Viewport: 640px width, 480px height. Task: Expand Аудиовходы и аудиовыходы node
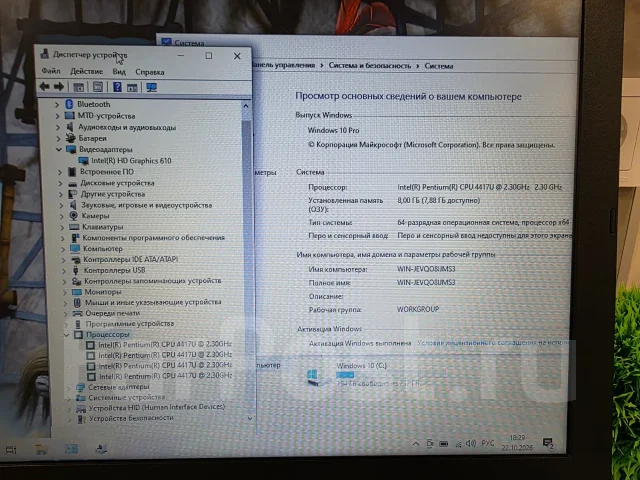point(58,127)
